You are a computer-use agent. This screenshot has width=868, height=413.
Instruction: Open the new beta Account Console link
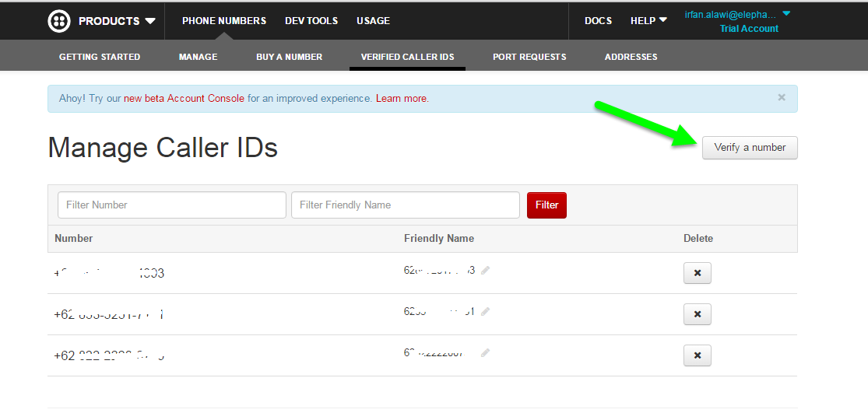184,99
